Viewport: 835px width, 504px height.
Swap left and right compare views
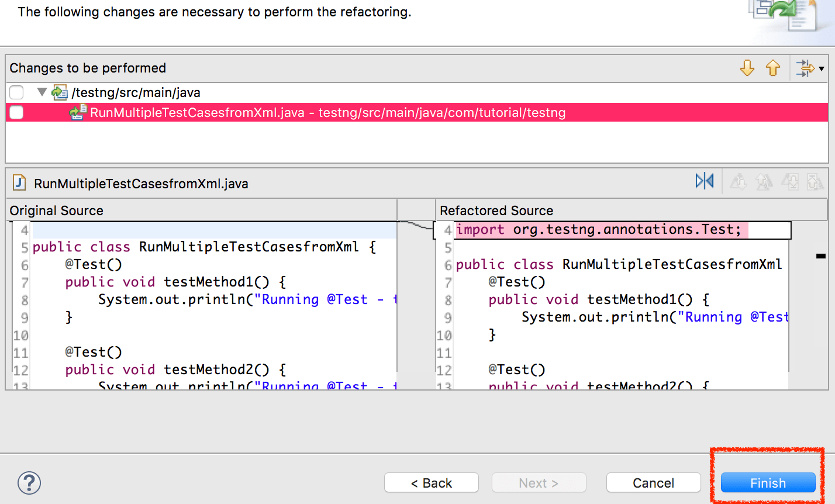click(704, 181)
